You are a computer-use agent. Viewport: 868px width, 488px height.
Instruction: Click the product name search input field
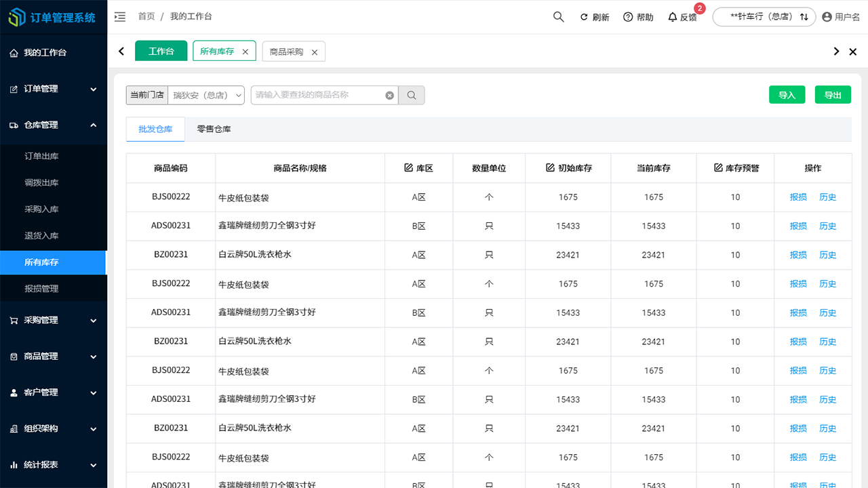coord(319,95)
